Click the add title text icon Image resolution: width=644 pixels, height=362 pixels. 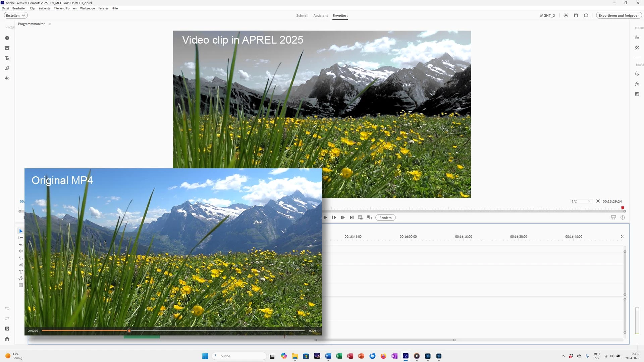point(7,58)
